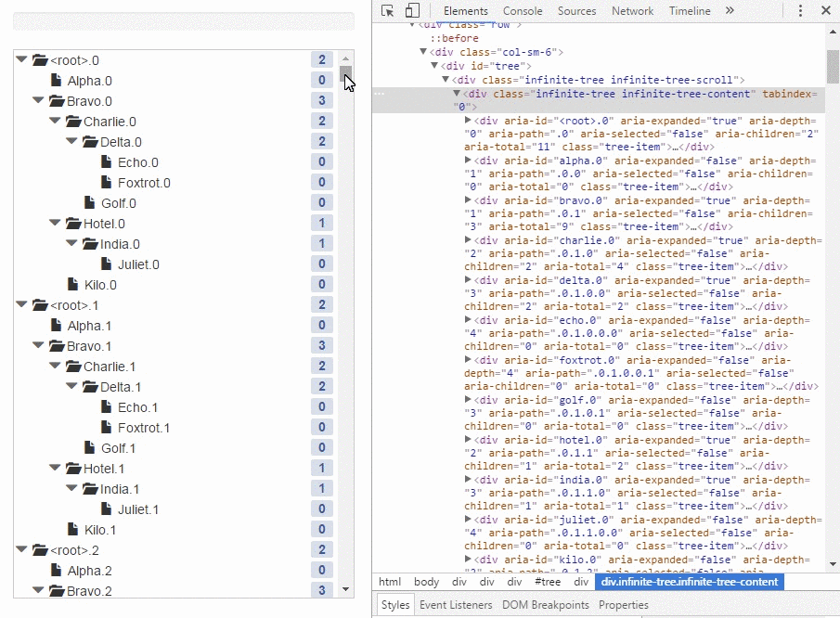Click the <root>.0 open folder icon

[40, 60]
